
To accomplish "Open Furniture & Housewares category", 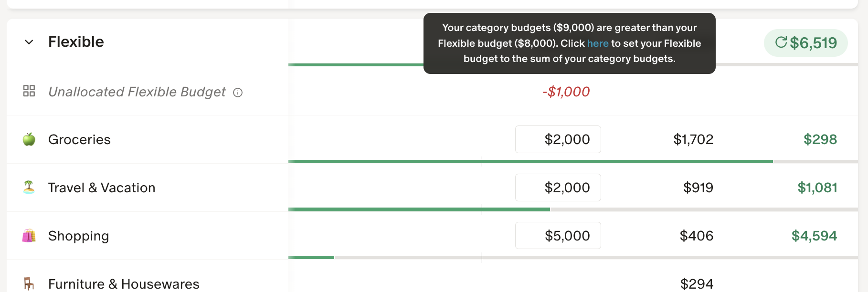I will pos(124,284).
